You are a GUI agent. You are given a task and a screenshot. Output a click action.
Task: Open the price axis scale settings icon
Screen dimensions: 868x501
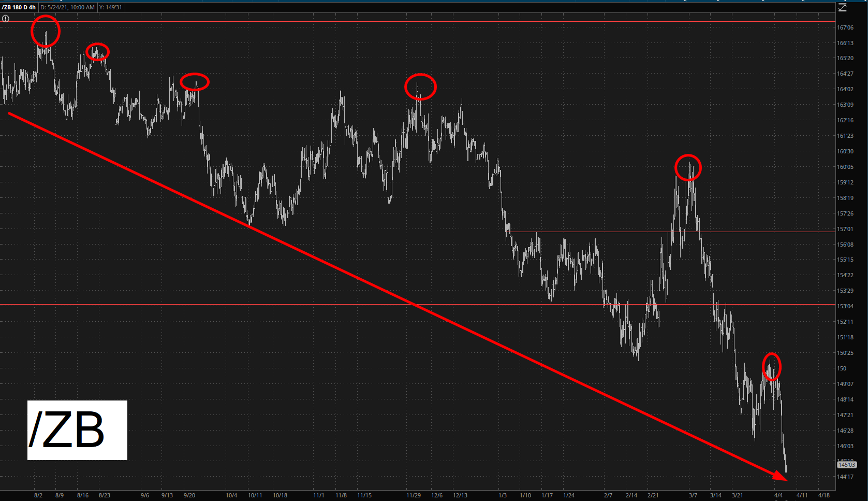tap(842, 8)
